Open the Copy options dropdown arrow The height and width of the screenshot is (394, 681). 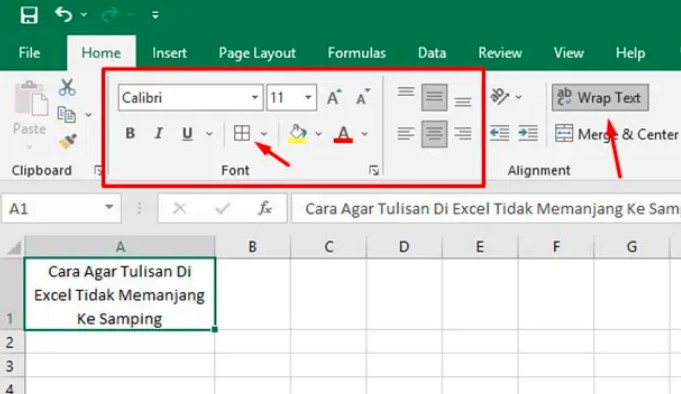click(x=88, y=115)
